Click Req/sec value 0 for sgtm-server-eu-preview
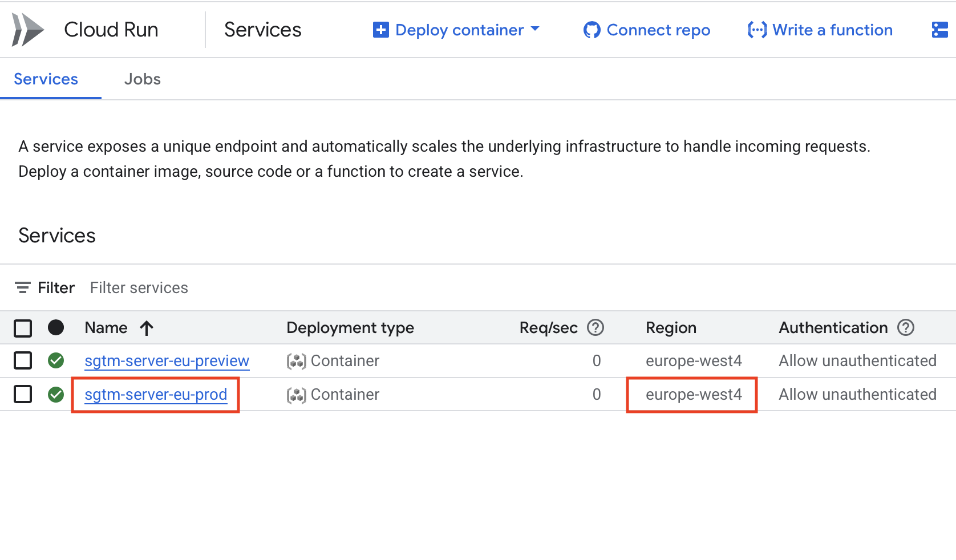This screenshot has width=956, height=560. (x=597, y=361)
